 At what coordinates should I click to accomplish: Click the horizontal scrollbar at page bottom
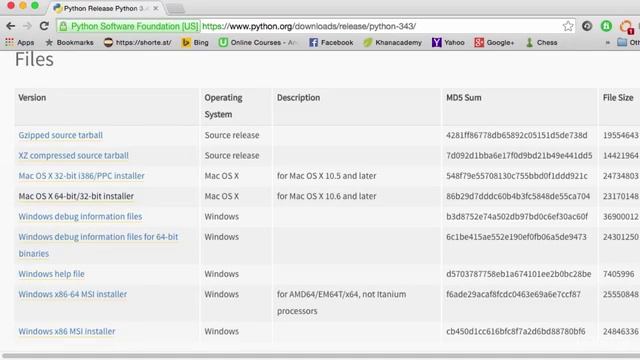(x=320, y=356)
